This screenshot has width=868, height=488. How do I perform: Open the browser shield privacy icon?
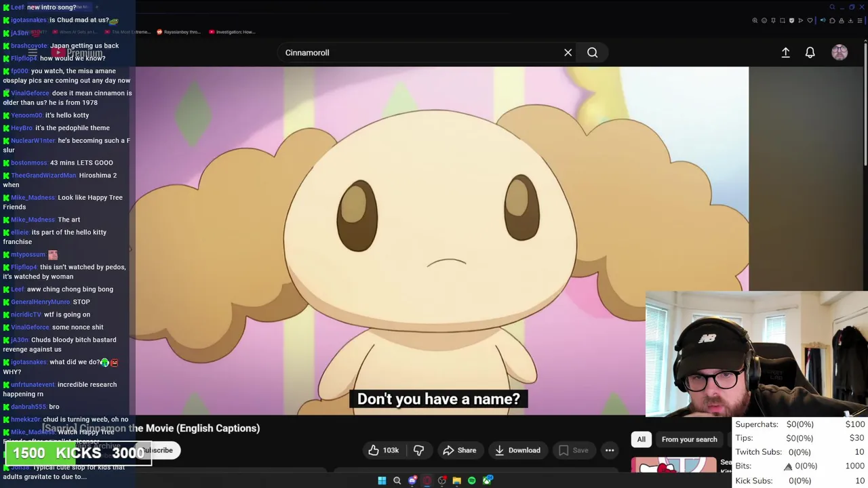click(791, 20)
